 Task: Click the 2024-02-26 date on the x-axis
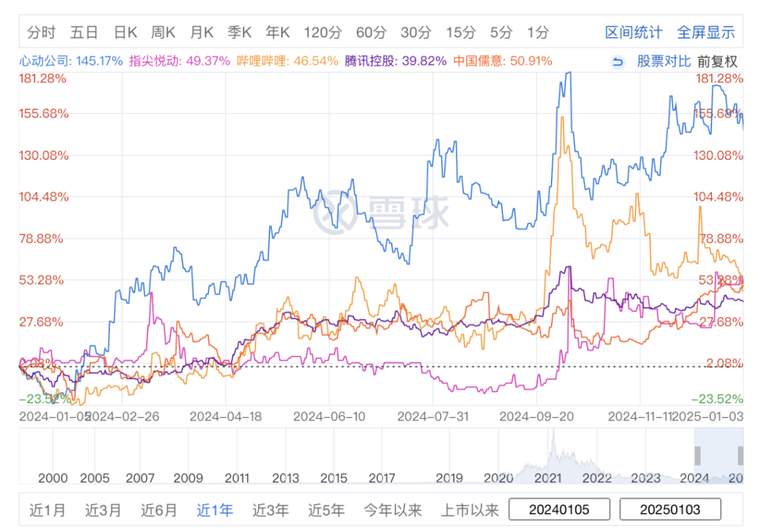coord(122,417)
